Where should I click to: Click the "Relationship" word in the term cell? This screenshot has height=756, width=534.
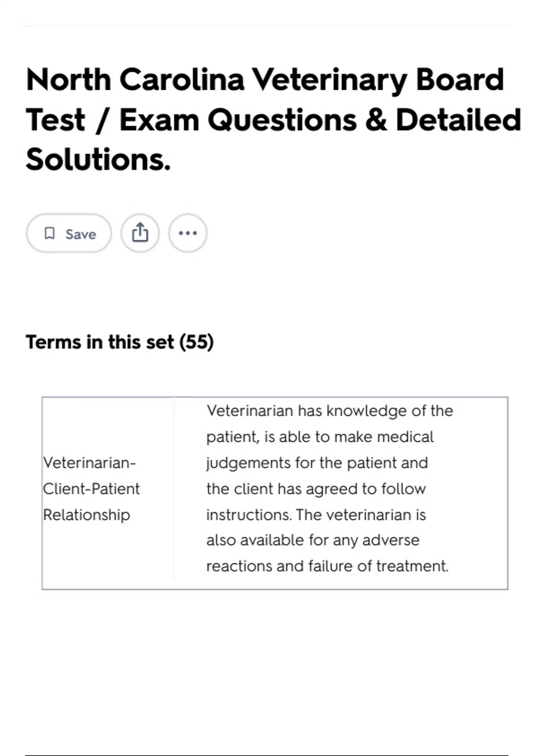[x=87, y=515]
